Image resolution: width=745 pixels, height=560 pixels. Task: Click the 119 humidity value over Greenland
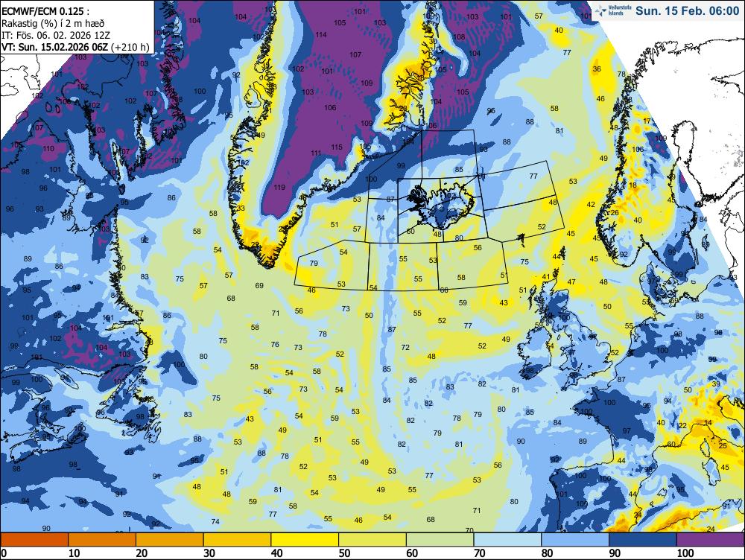(279, 187)
